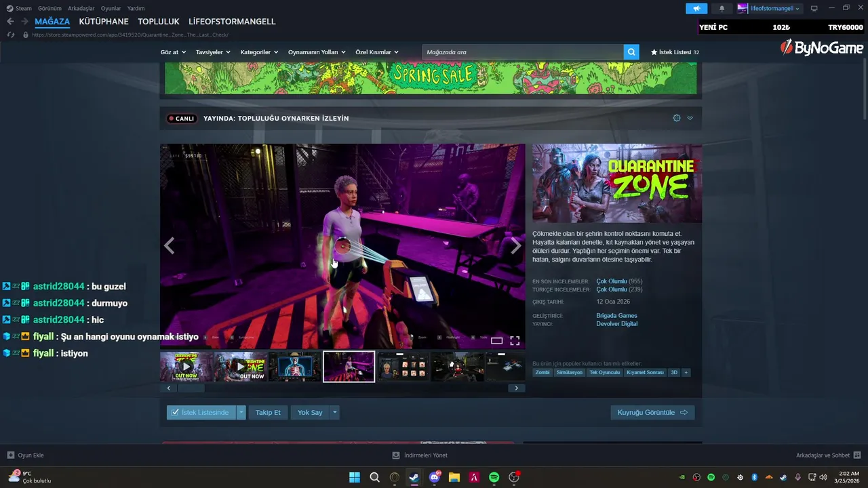Add a tag with plus button
This screenshot has width=868, height=488.
(x=686, y=372)
